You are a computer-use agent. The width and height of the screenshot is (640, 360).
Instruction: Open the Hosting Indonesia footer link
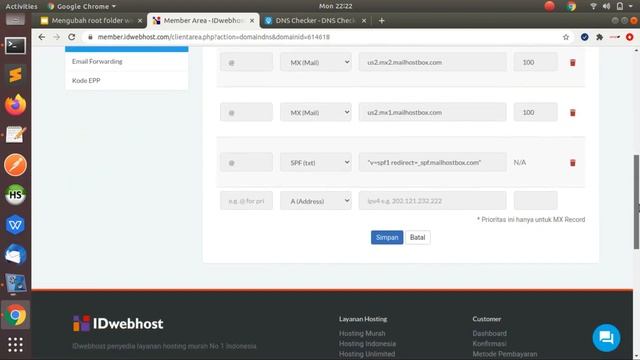click(367, 344)
